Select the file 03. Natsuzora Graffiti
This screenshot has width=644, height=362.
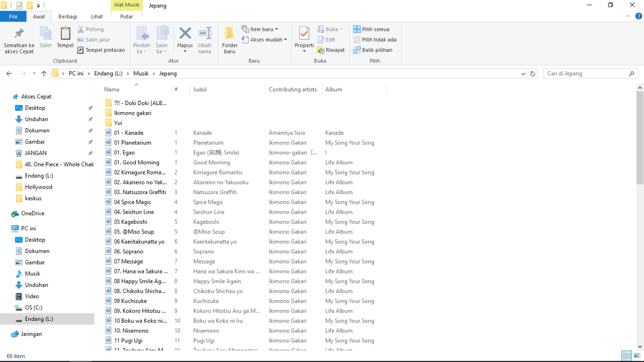(x=140, y=192)
